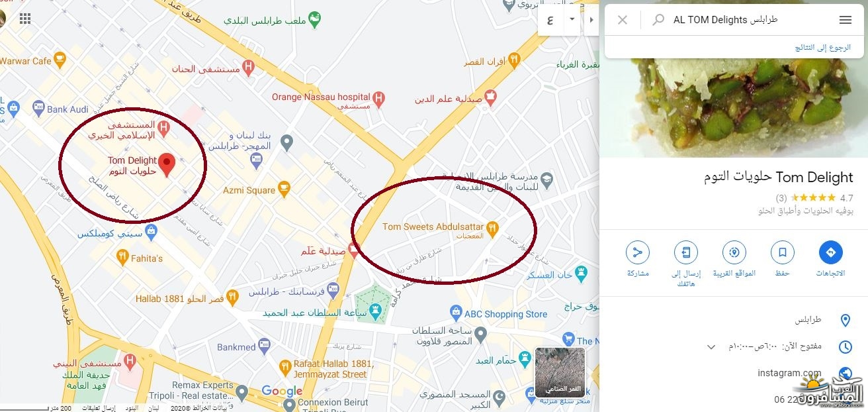The height and width of the screenshot is (412, 868).
Task: Expand the opening hours chevron
Action: click(x=711, y=346)
